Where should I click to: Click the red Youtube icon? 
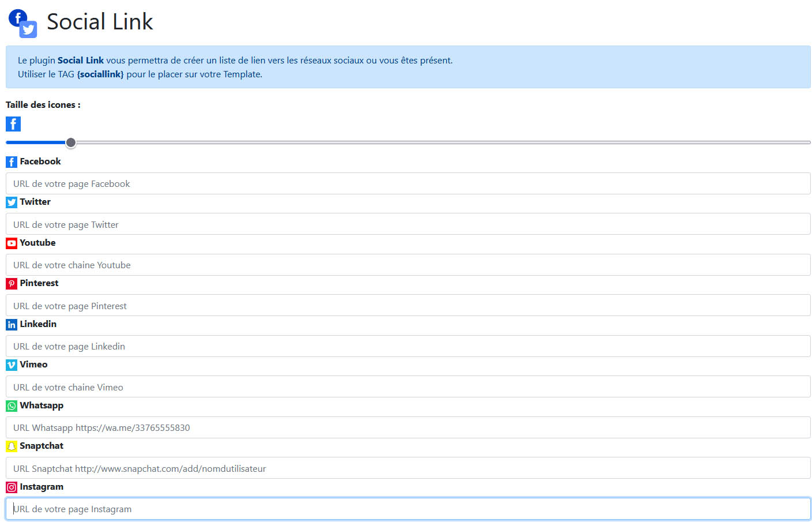pyautogui.click(x=12, y=243)
